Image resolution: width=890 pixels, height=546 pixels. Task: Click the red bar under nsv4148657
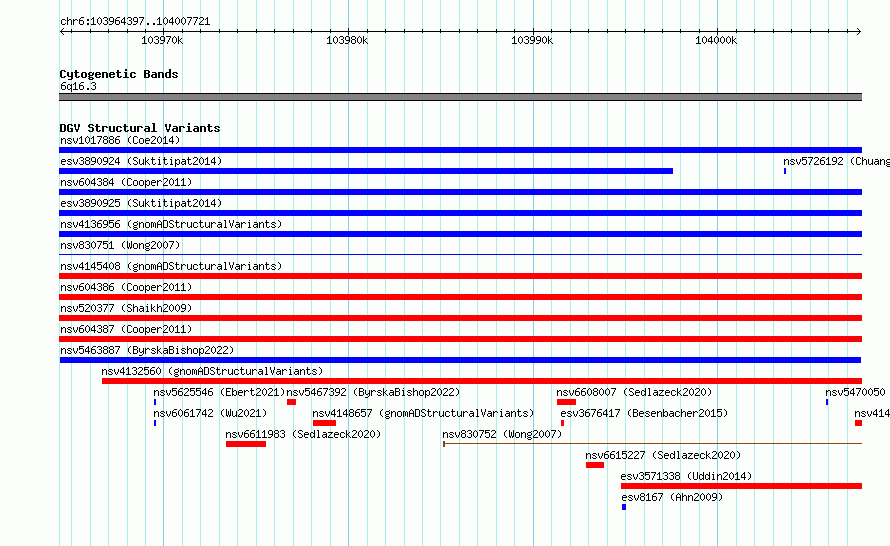(x=324, y=423)
